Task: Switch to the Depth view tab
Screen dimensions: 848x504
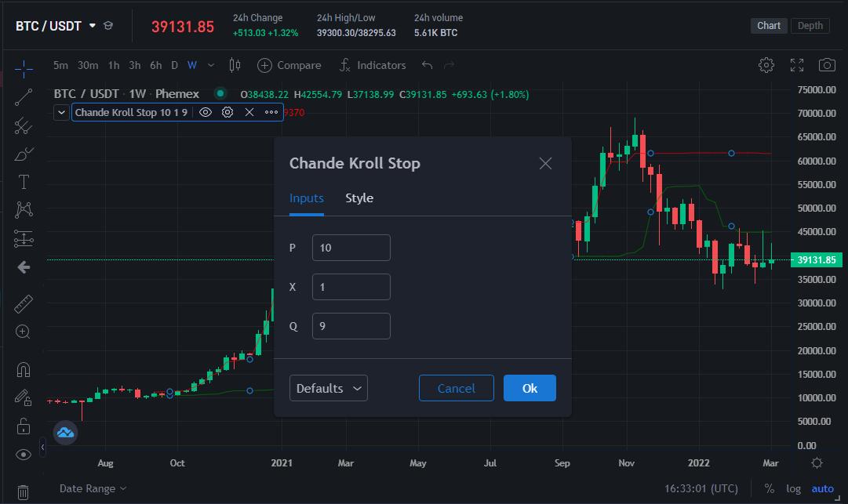Action: click(810, 25)
